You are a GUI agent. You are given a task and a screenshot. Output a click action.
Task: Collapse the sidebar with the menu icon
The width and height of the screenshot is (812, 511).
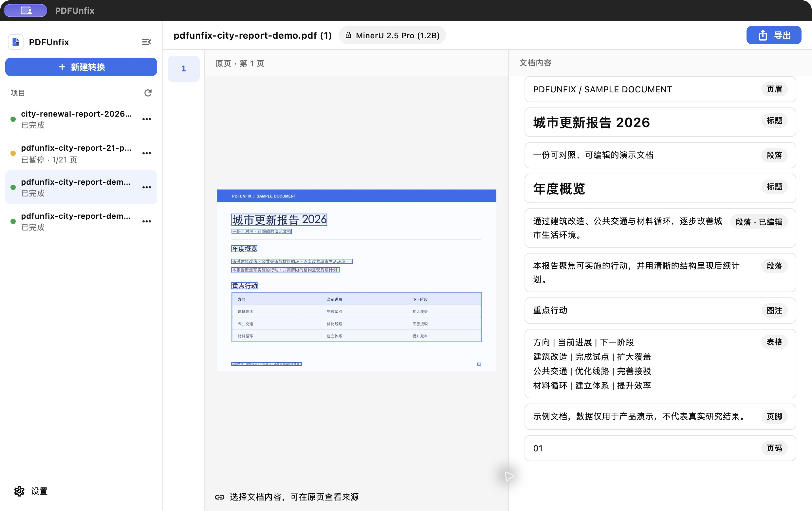pyautogui.click(x=146, y=42)
